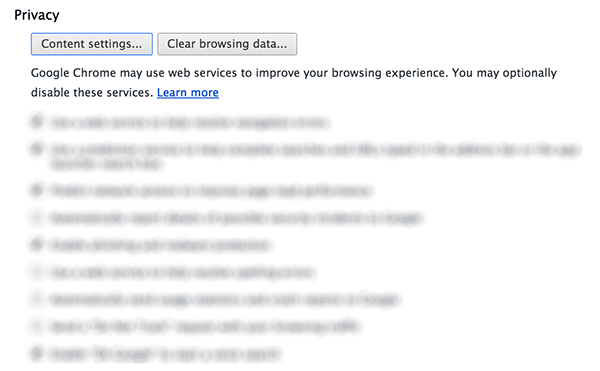Image resolution: width=600 pixels, height=371 pixels.
Task: Click the Clear browsing data button
Action: pos(227,44)
